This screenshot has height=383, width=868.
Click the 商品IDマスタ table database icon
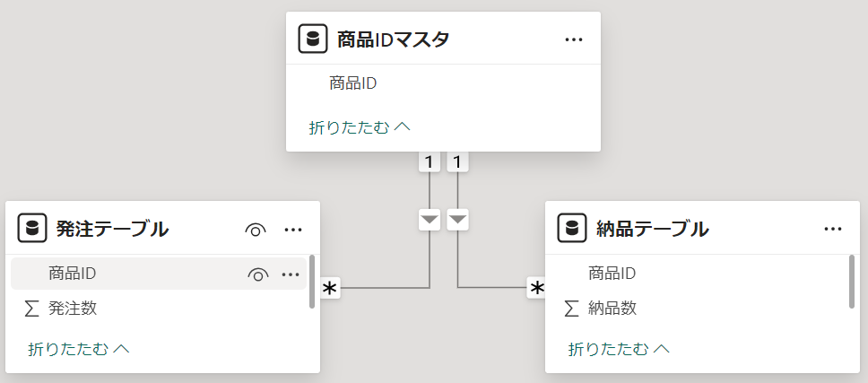point(313,39)
